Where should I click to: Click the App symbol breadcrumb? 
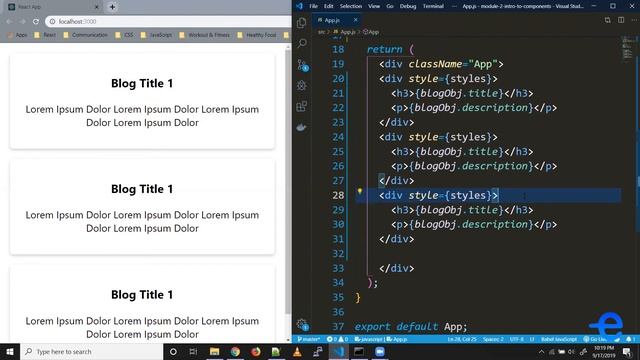[x=371, y=32]
